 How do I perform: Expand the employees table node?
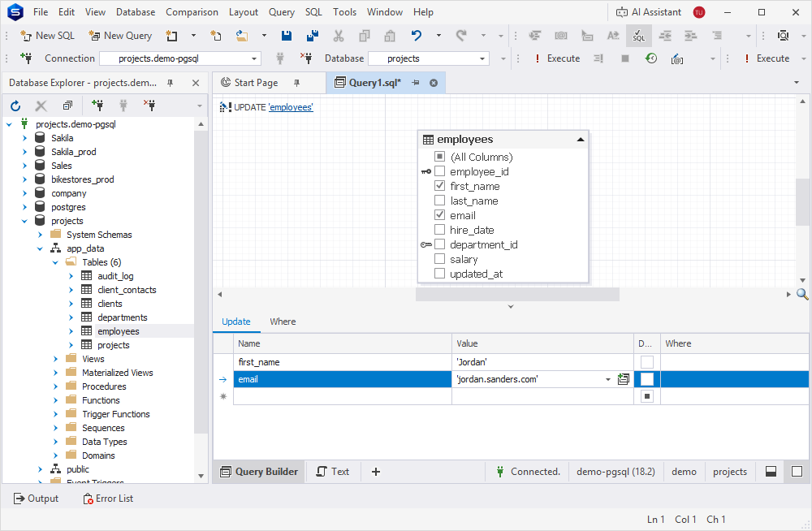(x=71, y=331)
